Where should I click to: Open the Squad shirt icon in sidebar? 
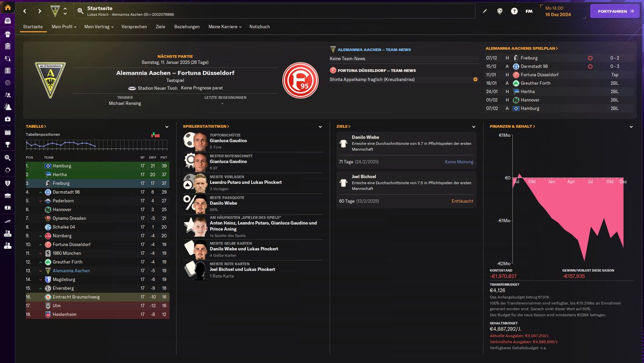pos(8,33)
